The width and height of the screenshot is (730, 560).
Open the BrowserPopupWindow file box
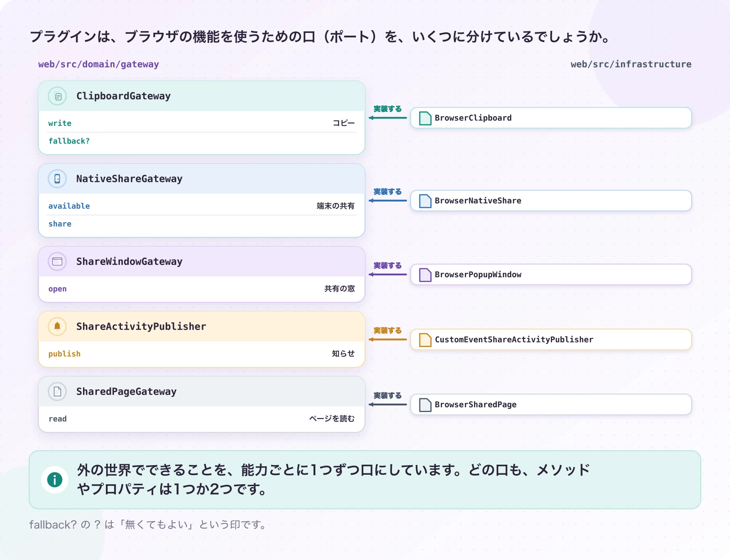click(x=551, y=275)
